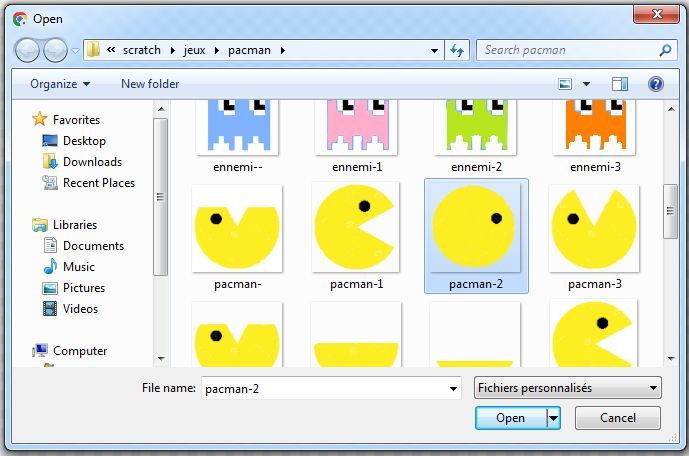The width and height of the screenshot is (689, 456).
Task: Click the pacman-3 file name label
Action: pos(595,284)
